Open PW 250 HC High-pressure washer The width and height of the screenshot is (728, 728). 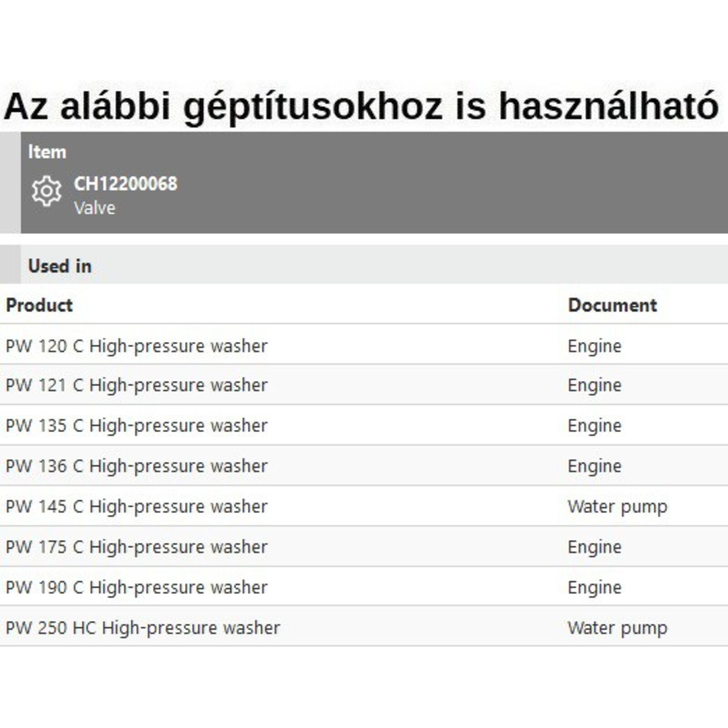tap(143, 628)
